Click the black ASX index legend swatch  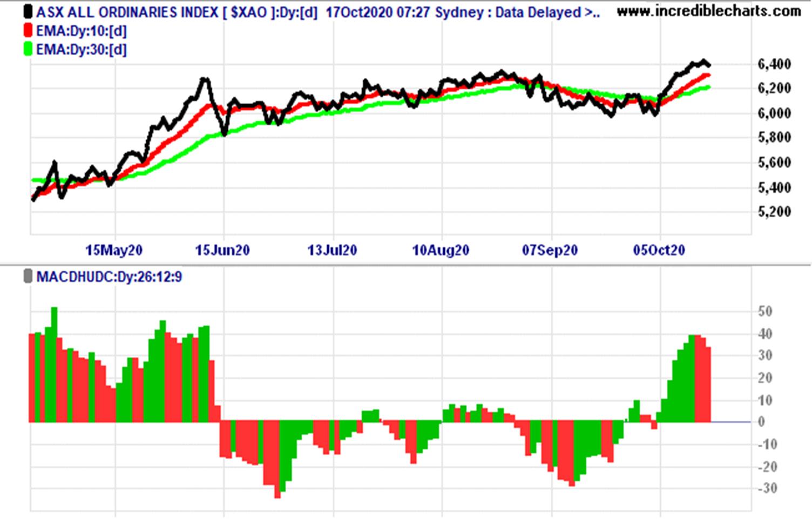28,12
